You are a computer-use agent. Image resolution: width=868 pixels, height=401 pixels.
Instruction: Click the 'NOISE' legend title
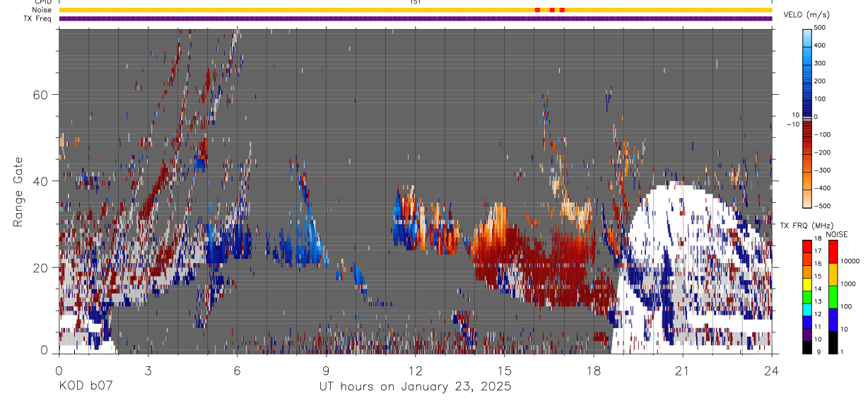coord(837,234)
